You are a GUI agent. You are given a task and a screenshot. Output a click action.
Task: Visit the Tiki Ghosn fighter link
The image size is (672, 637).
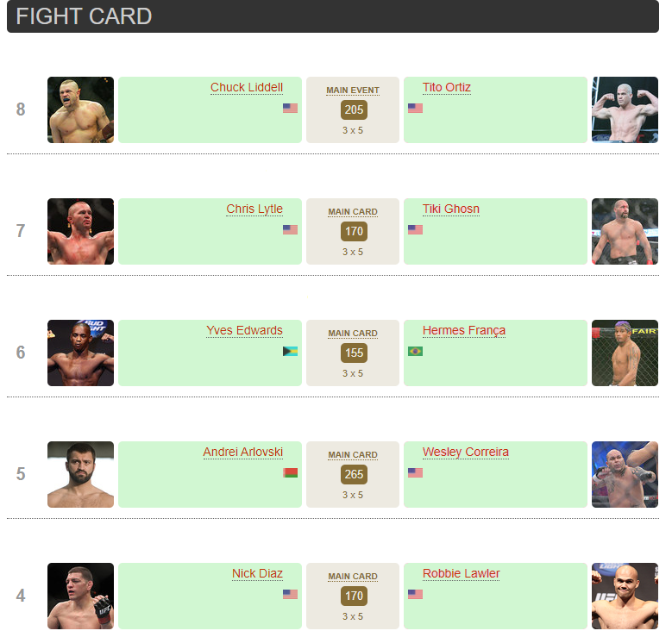[450, 209]
